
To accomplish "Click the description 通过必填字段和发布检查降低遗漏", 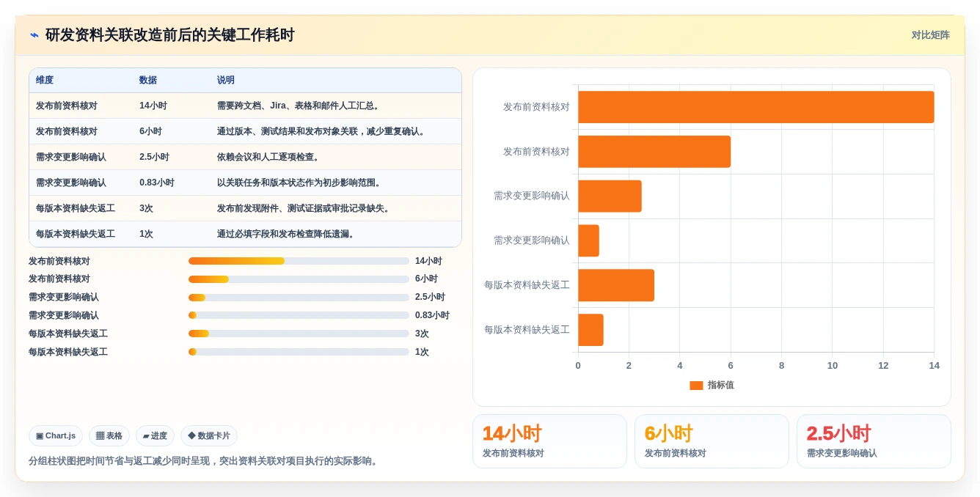I will pyautogui.click(x=287, y=235).
